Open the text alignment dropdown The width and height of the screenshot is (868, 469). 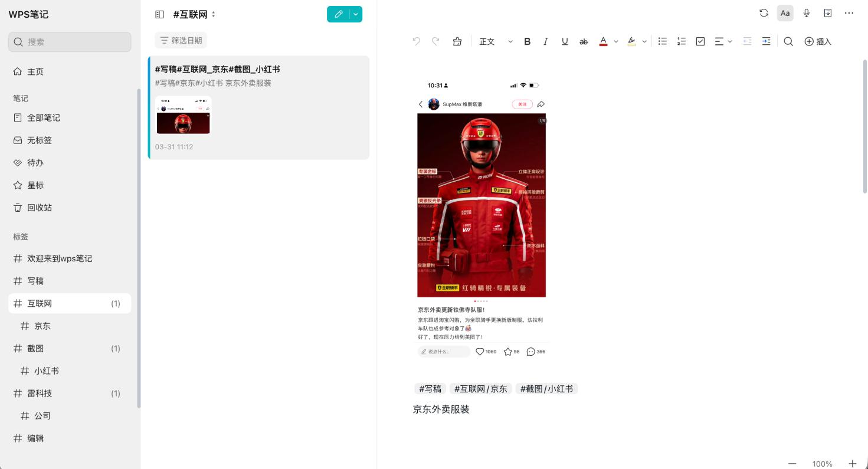click(730, 41)
